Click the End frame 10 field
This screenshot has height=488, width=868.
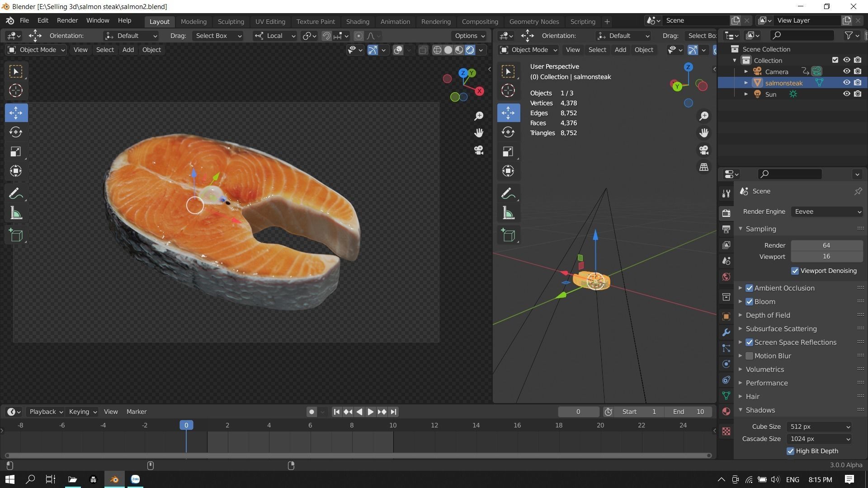point(688,412)
